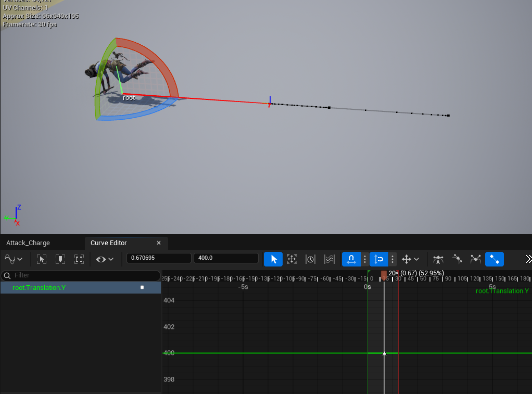This screenshot has width=532, height=394.
Task: Click the Frame all brackets icon
Action: pyautogui.click(x=79, y=259)
